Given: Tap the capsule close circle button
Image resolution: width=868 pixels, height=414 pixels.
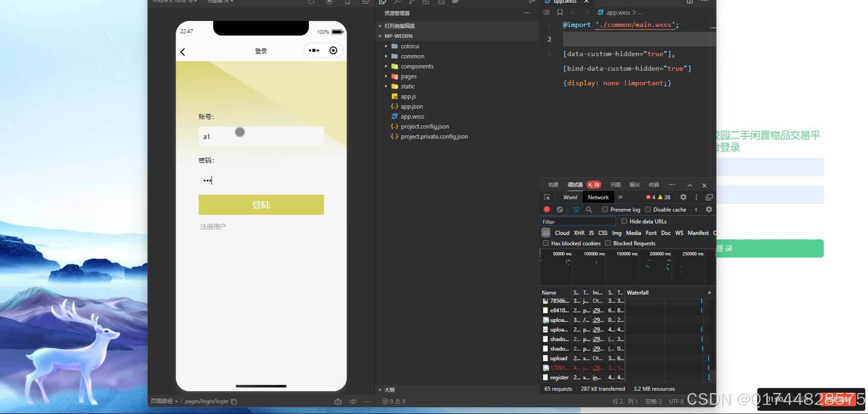Looking at the screenshot, I should (x=333, y=51).
